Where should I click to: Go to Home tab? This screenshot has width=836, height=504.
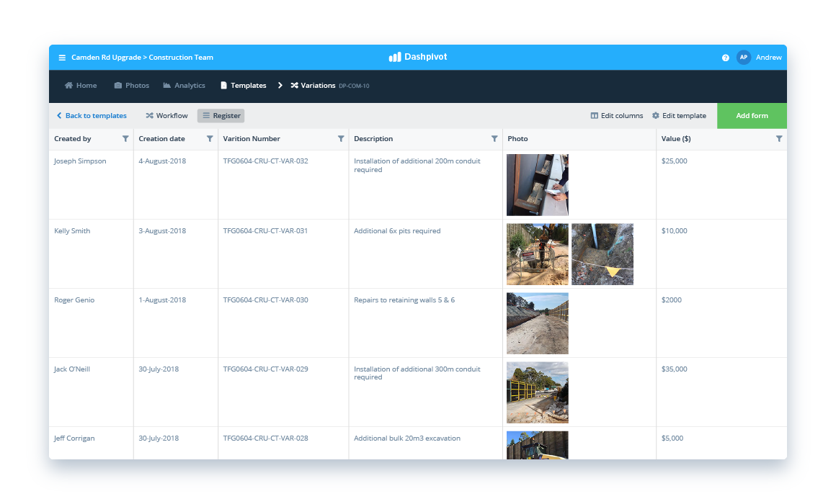(81, 85)
